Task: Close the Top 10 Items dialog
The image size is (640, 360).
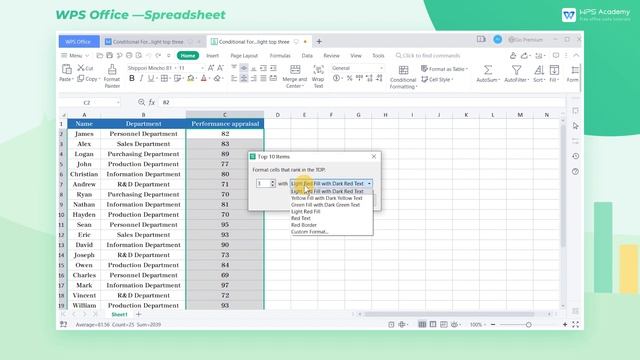Action: [374, 156]
